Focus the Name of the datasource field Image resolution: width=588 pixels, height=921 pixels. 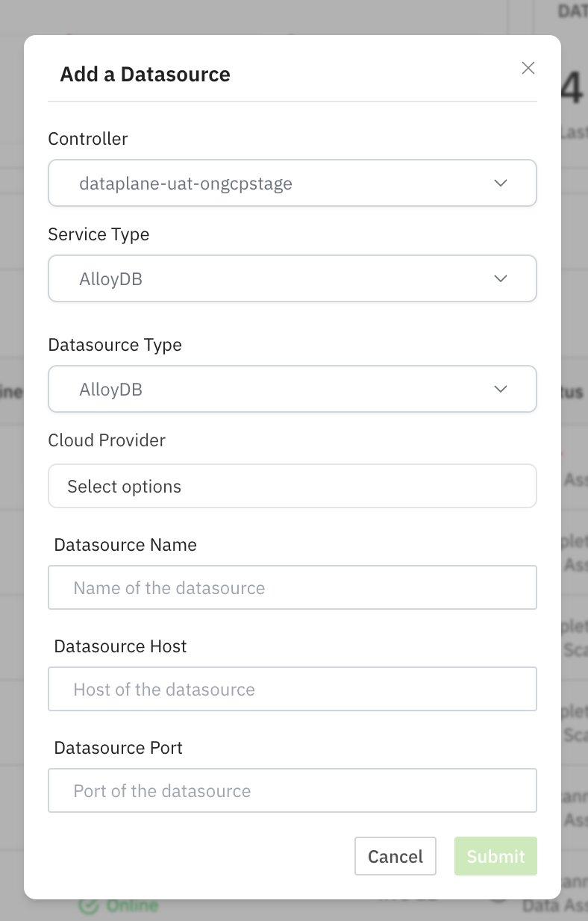292,587
